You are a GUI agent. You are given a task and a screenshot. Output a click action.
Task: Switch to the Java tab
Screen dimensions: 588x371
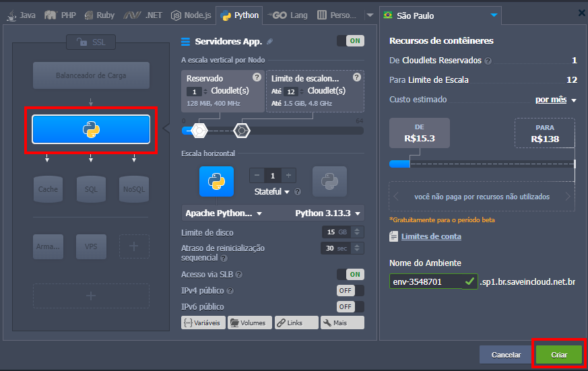[21, 15]
